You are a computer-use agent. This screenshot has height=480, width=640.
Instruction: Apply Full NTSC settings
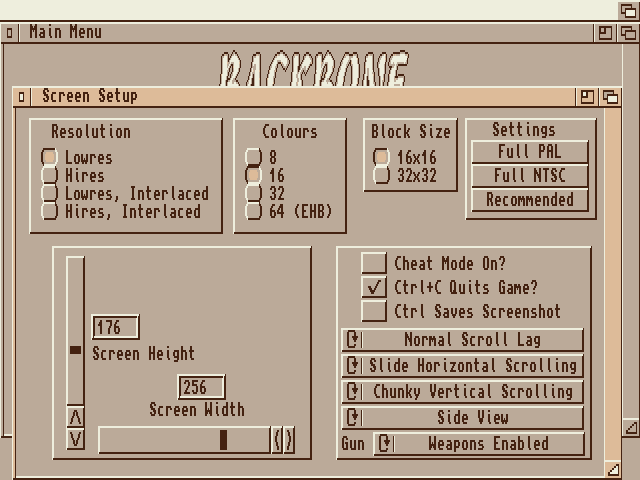[530, 176]
